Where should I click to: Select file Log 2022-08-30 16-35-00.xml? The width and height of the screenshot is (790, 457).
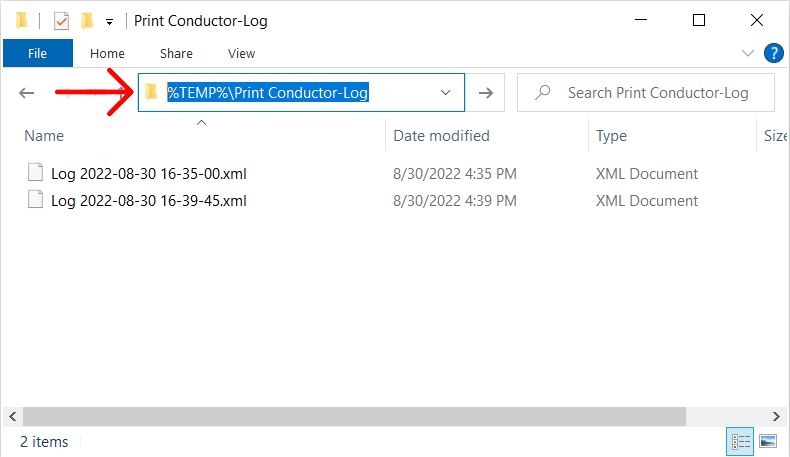click(x=149, y=174)
